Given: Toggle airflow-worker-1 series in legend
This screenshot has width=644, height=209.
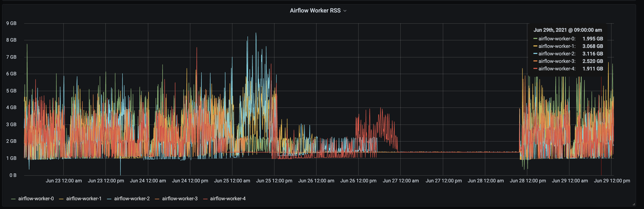Looking at the screenshot, I should pos(84,199).
